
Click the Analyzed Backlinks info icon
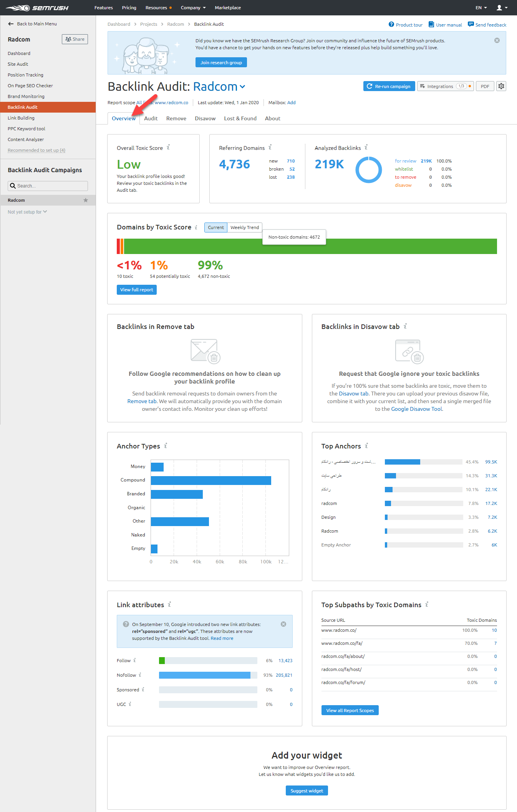pos(366,147)
